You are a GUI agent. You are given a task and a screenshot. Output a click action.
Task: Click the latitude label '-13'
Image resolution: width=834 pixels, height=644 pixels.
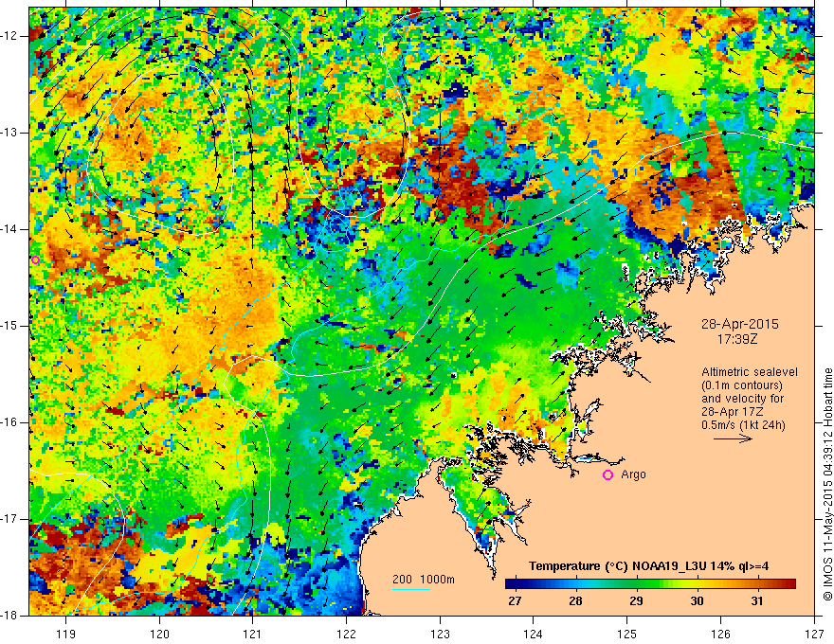[x=9, y=133]
